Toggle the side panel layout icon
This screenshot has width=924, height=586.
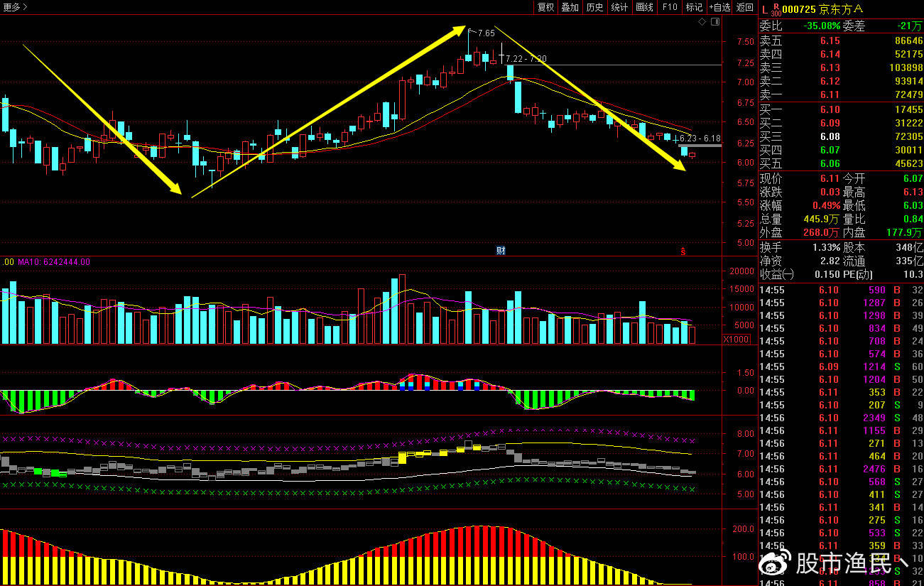(714, 22)
